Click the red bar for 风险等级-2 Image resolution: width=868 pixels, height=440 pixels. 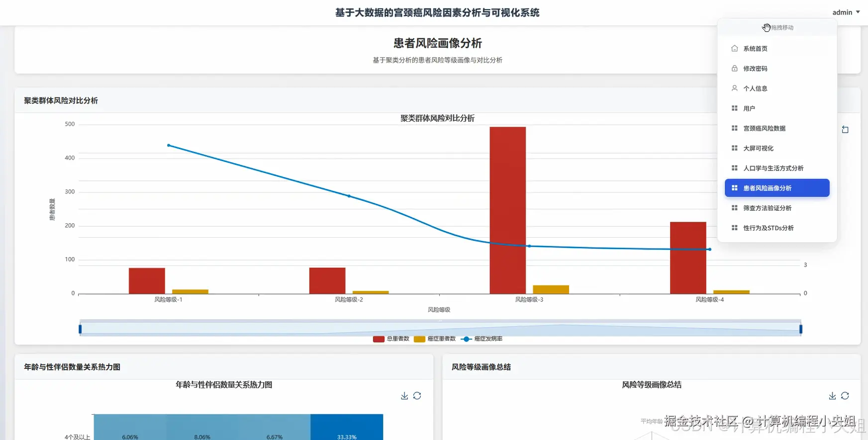327,281
